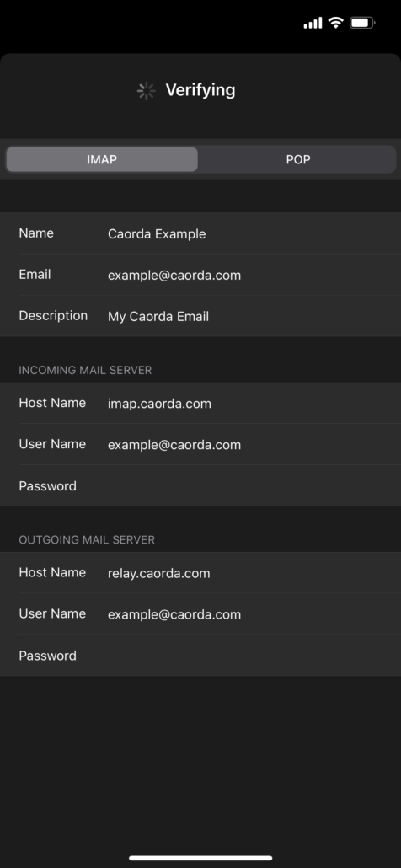Edit the incoming server User Name field

coord(200,444)
